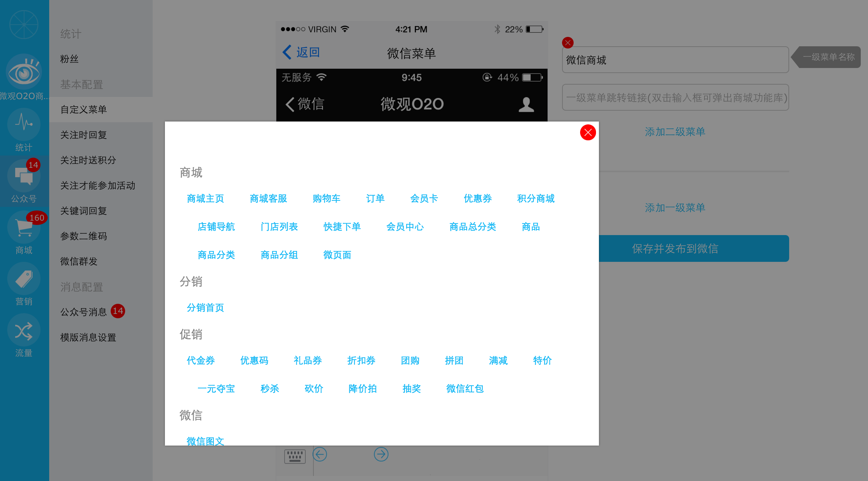
Task: Select 粉丝 in the side menu
Action: tap(69, 59)
